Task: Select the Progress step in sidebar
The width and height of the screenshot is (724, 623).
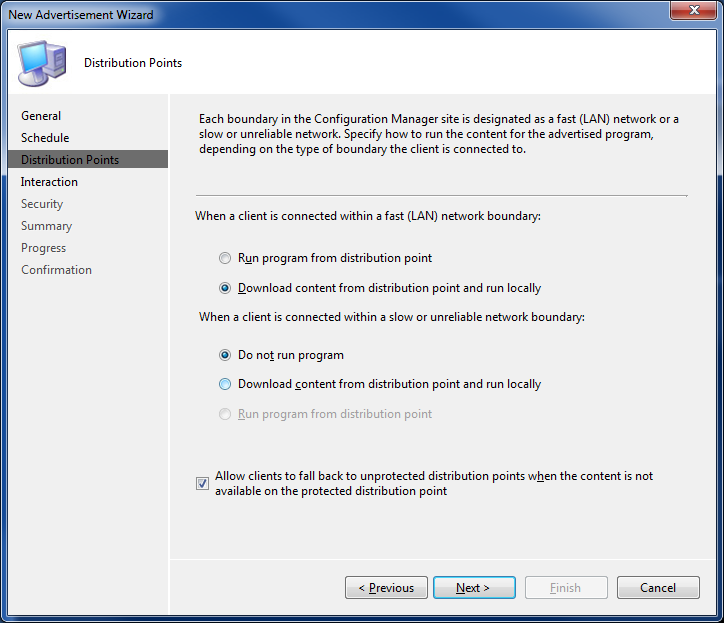Action: [x=43, y=248]
